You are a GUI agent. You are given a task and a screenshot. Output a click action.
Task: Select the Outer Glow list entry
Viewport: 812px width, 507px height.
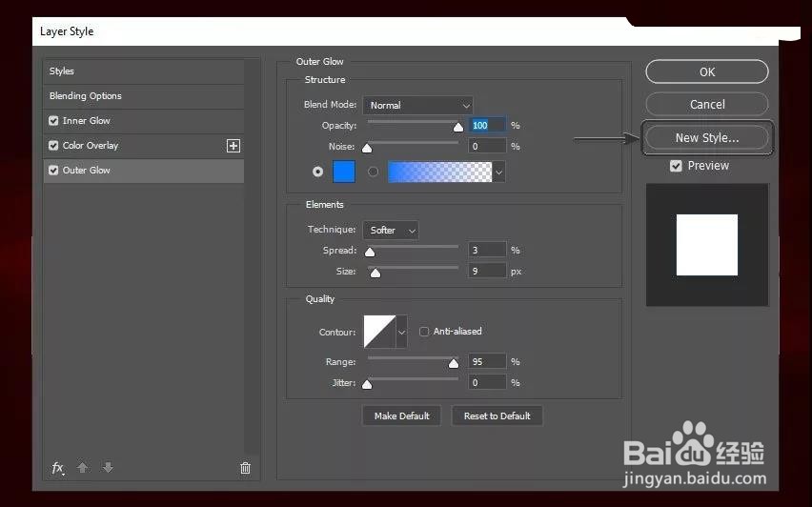(144, 171)
